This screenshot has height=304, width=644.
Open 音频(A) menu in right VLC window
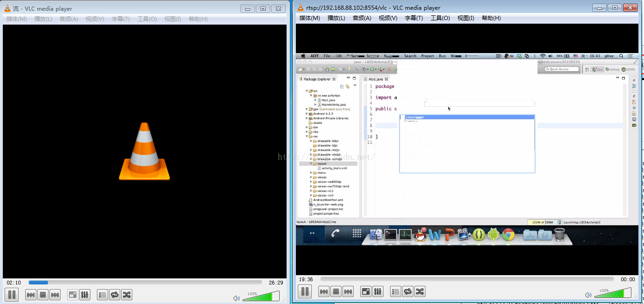[x=362, y=18]
